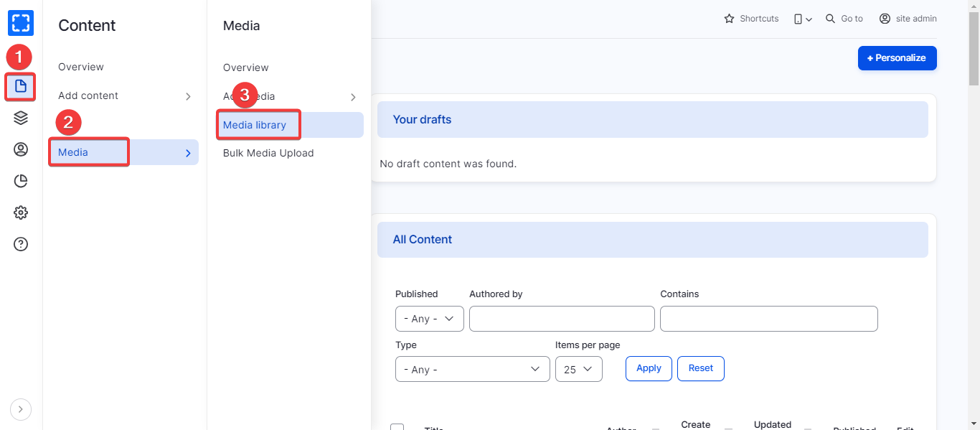Click the Apply filter button

click(x=649, y=368)
